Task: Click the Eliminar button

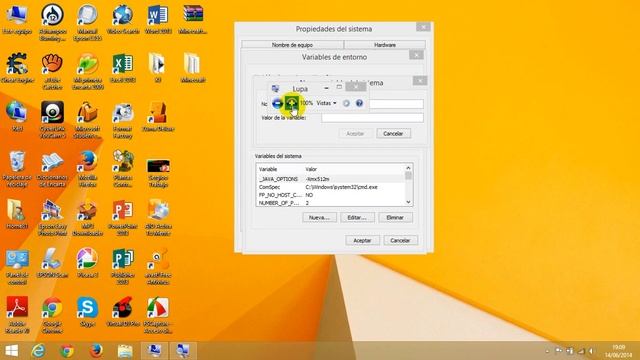Action: pos(395,218)
